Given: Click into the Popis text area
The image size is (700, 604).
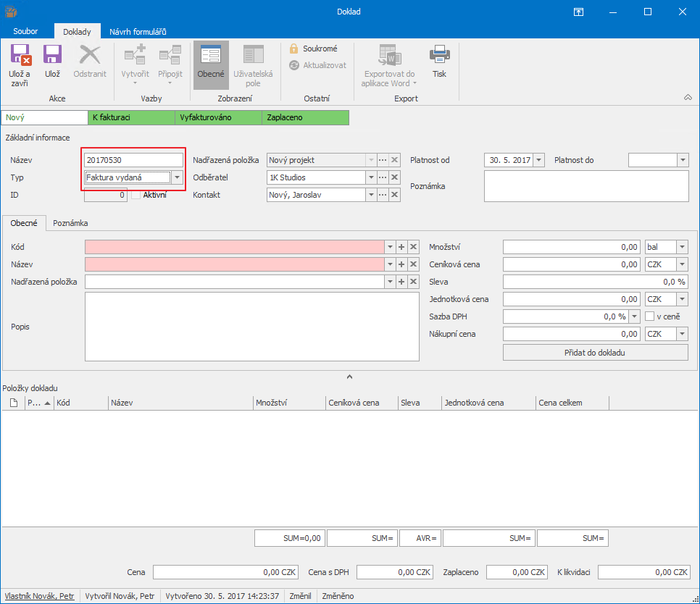Looking at the screenshot, I should point(251,327).
